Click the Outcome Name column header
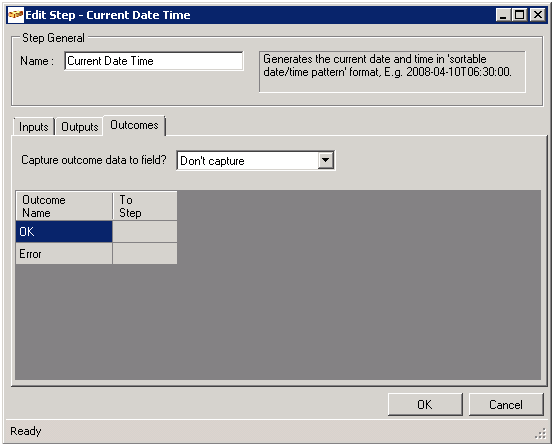Image resolution: width=553 pixels, height=444 pixels. (64, 206)
